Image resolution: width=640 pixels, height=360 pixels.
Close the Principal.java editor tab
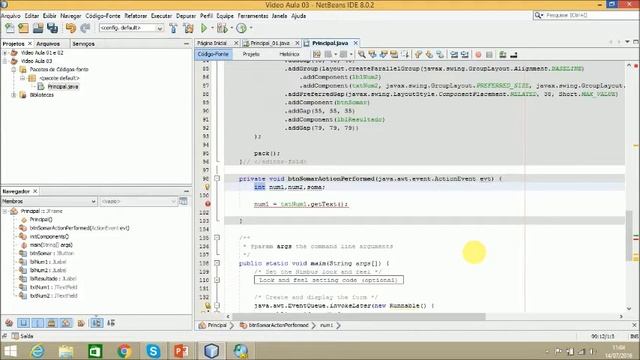(x=356, y=43)
